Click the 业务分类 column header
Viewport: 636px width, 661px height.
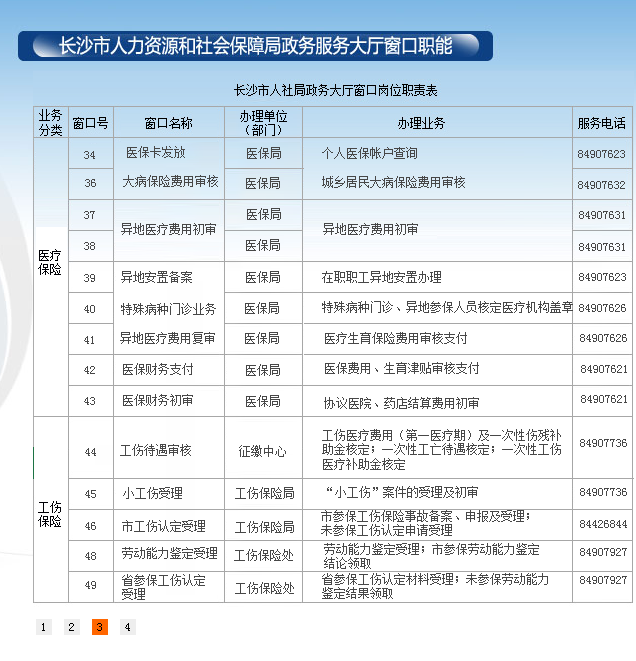click(x=50, y=122)
